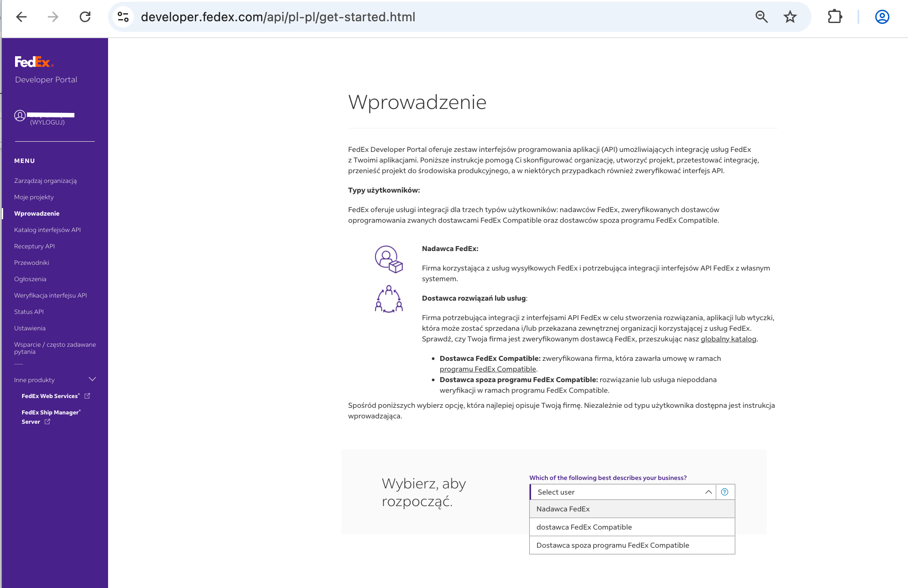Collapse the Inne produkty section

(x=92, y=379)
